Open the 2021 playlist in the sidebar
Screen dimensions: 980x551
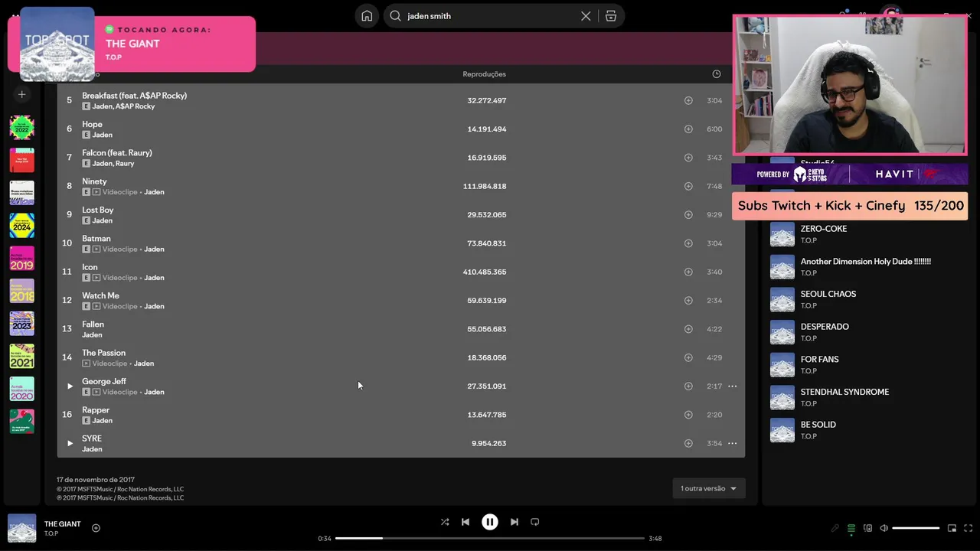click(x=22, y=356)
